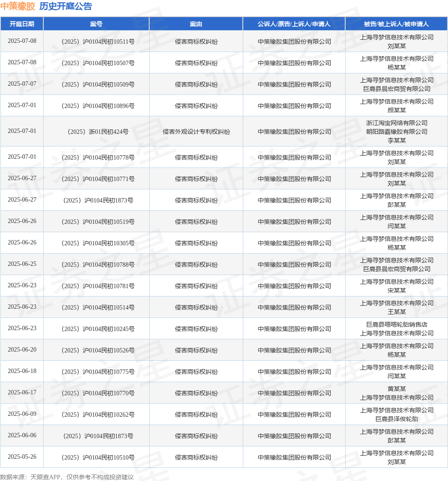Image resolution: width=448 pixels, height=481 pixels.
Task: Select the 侵害外观设计专利权纠纷 cause cell
Action: click(196, 132)
